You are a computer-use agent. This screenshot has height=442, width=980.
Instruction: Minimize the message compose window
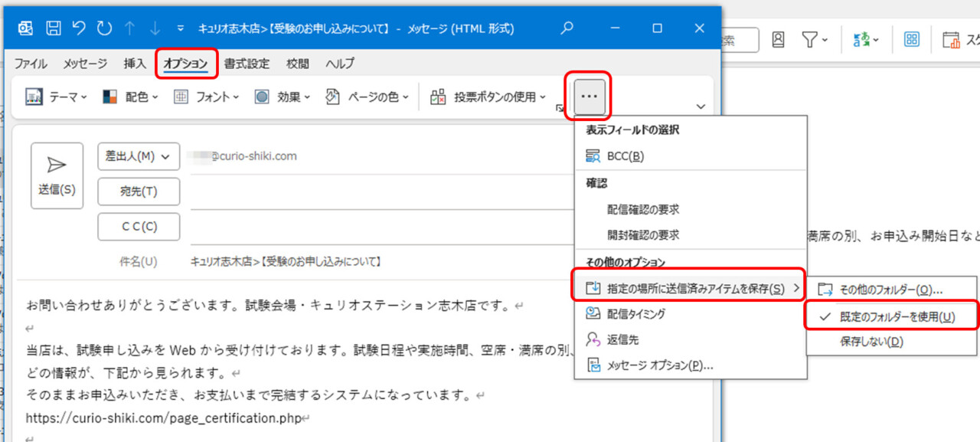pyautogui.click(x=615, y=28)
